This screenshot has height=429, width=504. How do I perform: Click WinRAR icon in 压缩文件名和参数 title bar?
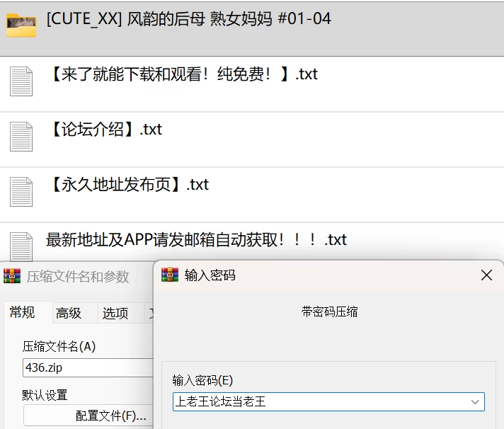[12, 276]
